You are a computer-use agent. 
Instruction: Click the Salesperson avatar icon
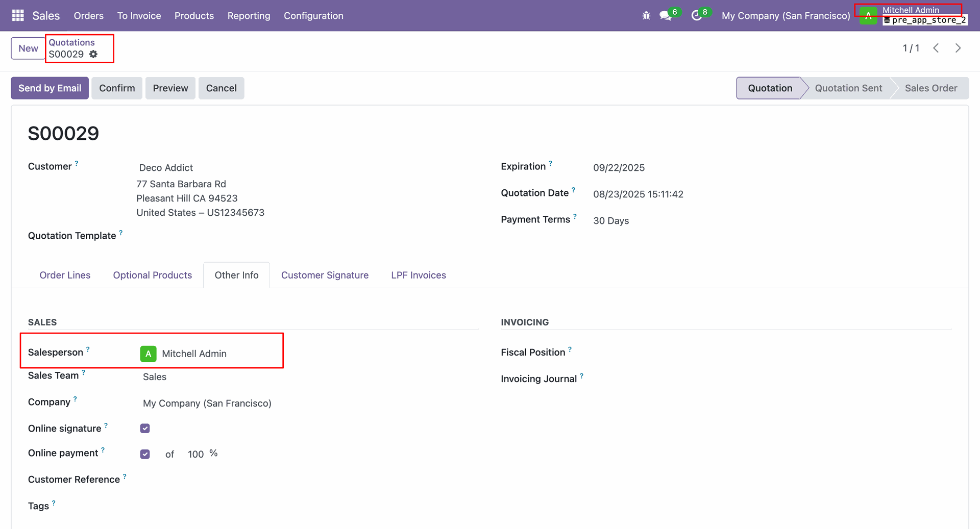click(148, 354)
